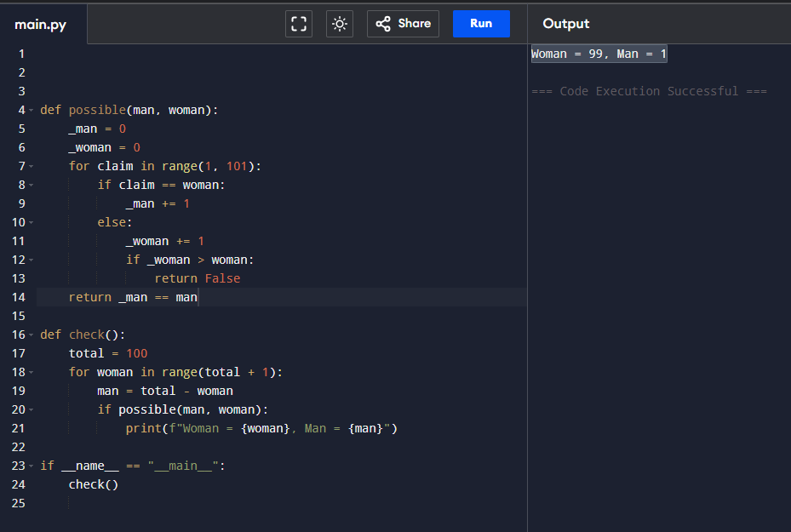Screen dimensions: 791x532
Task: Click 'man = total - woman' line
Action: click(x=165, y=391)
